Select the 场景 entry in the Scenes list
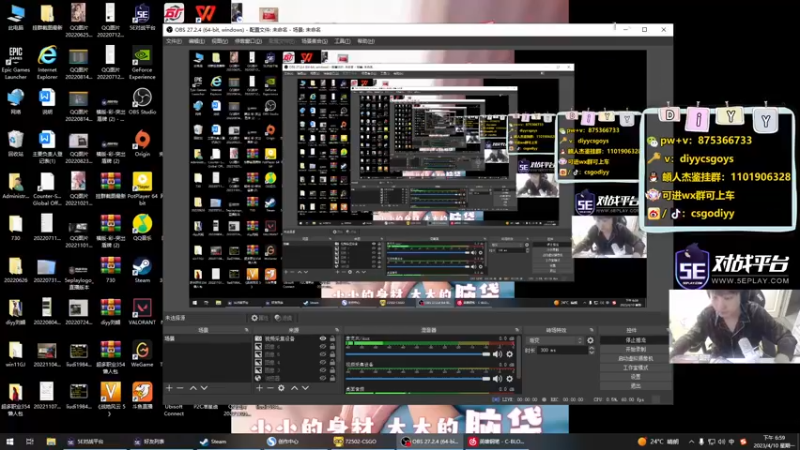The width and height of the screenshot is (800, 450). (207, 339)
